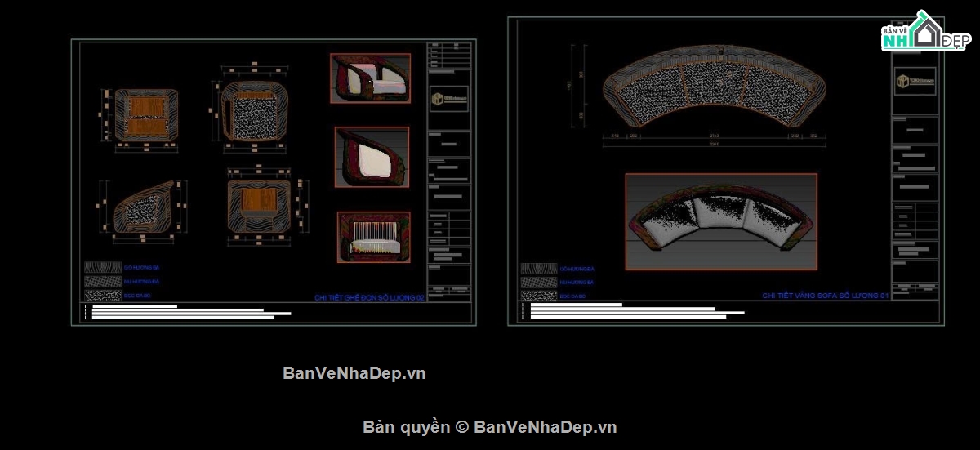Viewport: 980px width, 450px height.
Task: Select the armchair perspective render at the top
Action: (370, 78)
